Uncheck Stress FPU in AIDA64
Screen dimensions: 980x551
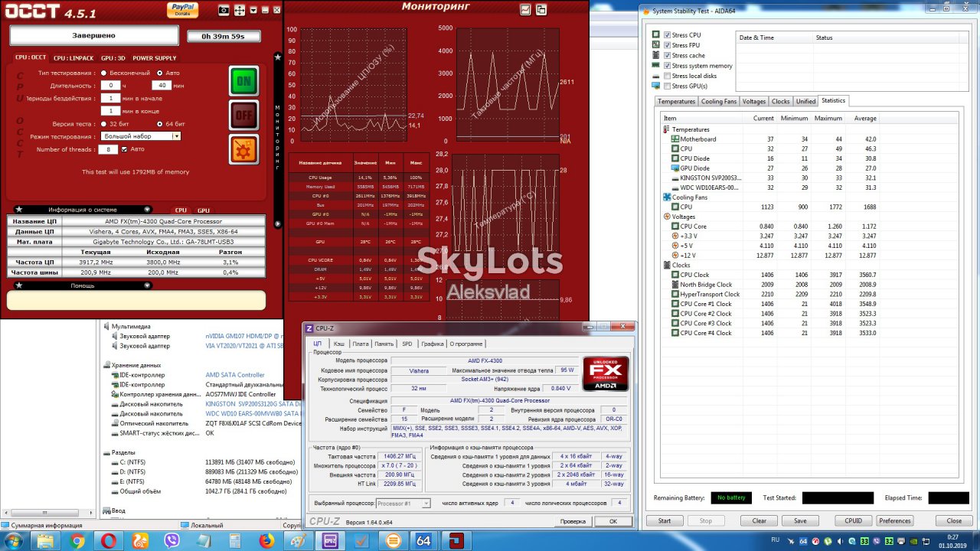tap(668, 45)
